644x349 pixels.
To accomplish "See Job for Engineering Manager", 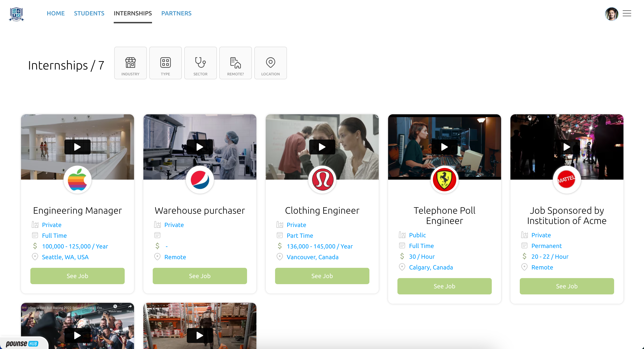I will click(77, 276).
